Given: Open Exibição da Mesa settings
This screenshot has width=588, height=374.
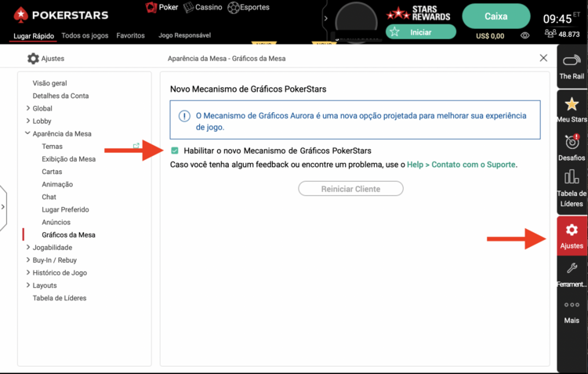Looking at the screenshot, I should pyautogui.click(x=69, y=159).
